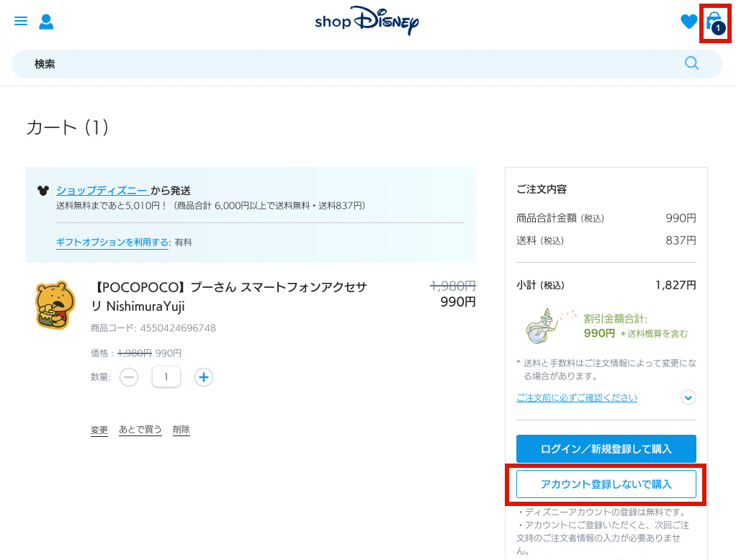Select あとで買う to save for later
The image size is (736, 560).
point(140,430)
